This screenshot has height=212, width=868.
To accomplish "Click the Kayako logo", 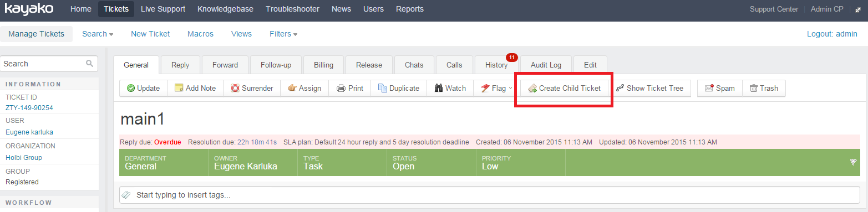I will click(x=28, y=9).
